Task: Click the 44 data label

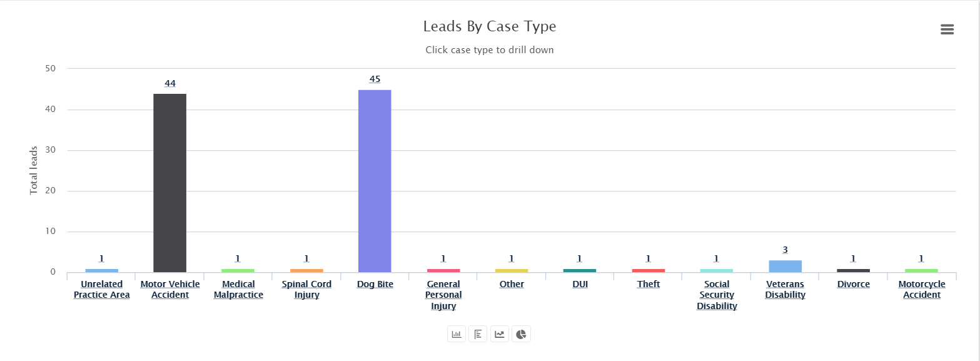Action: [x=170, y=84]
